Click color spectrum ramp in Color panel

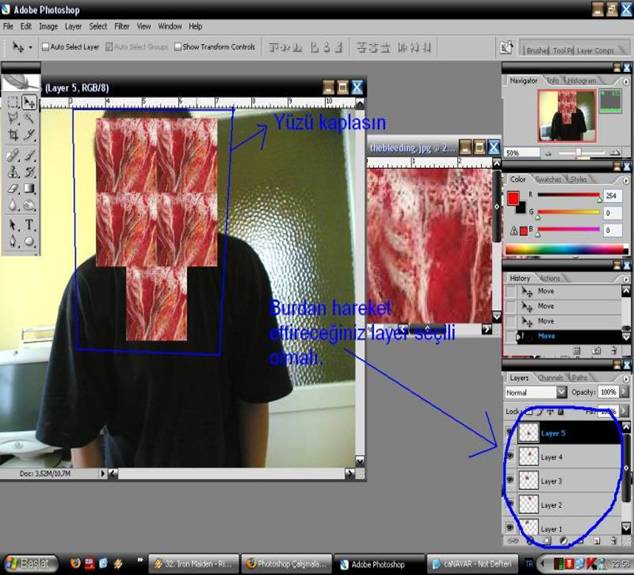click(x=567, y=250)
